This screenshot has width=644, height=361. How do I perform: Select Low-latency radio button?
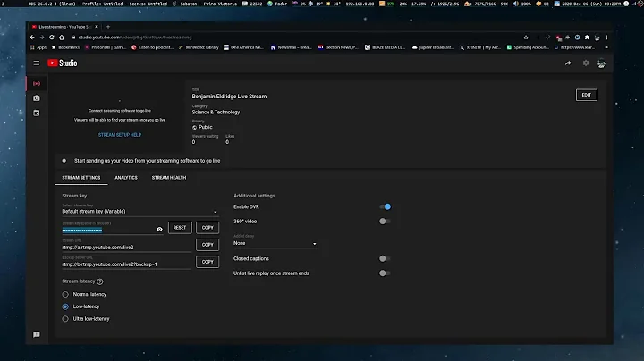[x=65, y=306]
